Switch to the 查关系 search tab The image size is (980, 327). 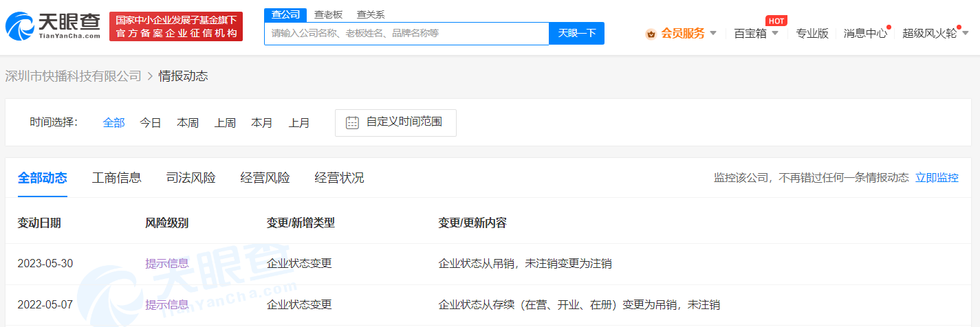point(371,14)
